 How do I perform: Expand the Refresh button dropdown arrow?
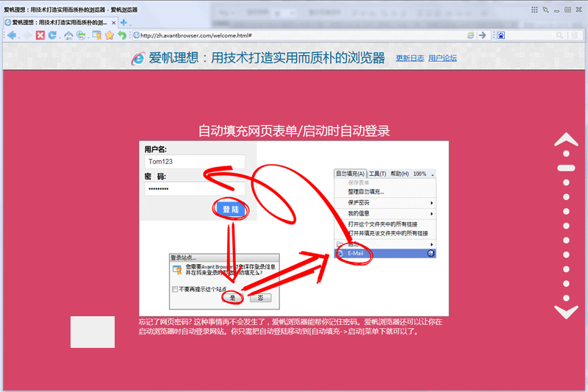(60, 37)
